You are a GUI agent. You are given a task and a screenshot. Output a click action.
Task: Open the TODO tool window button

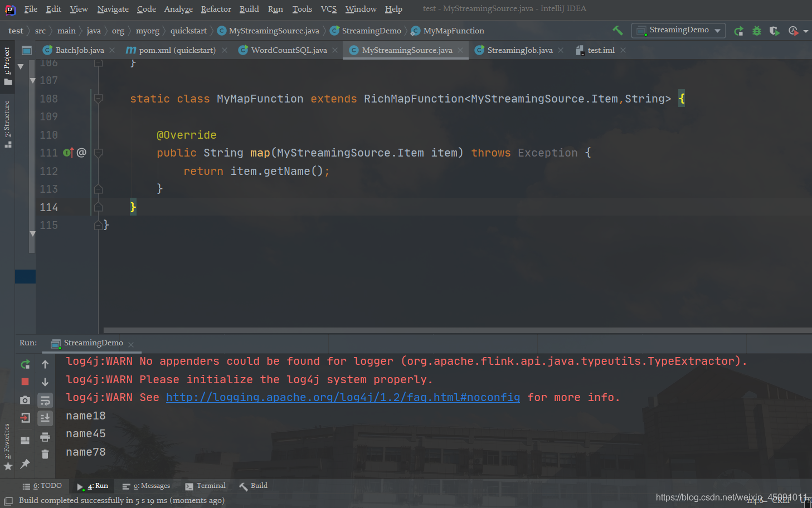point(42,486)
